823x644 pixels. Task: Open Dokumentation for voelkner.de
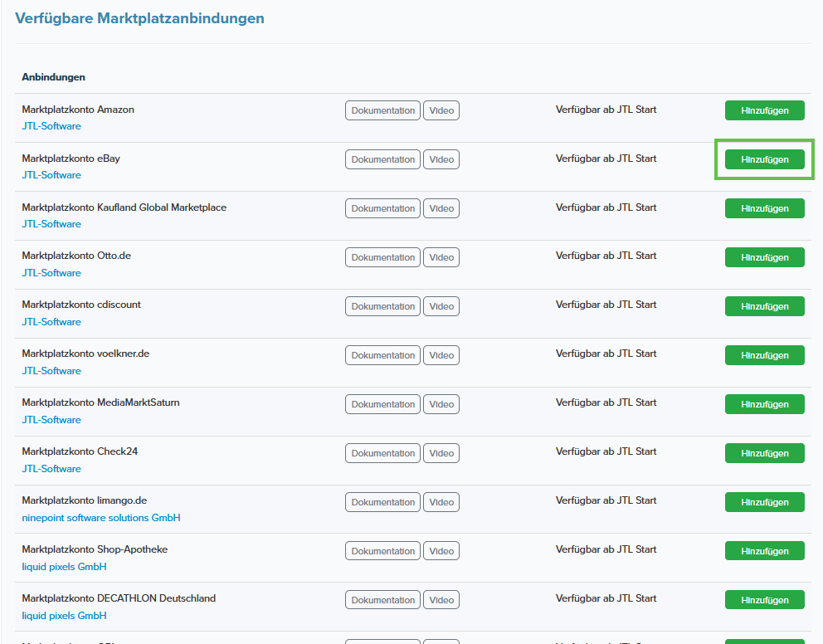[x=382, y=355]
